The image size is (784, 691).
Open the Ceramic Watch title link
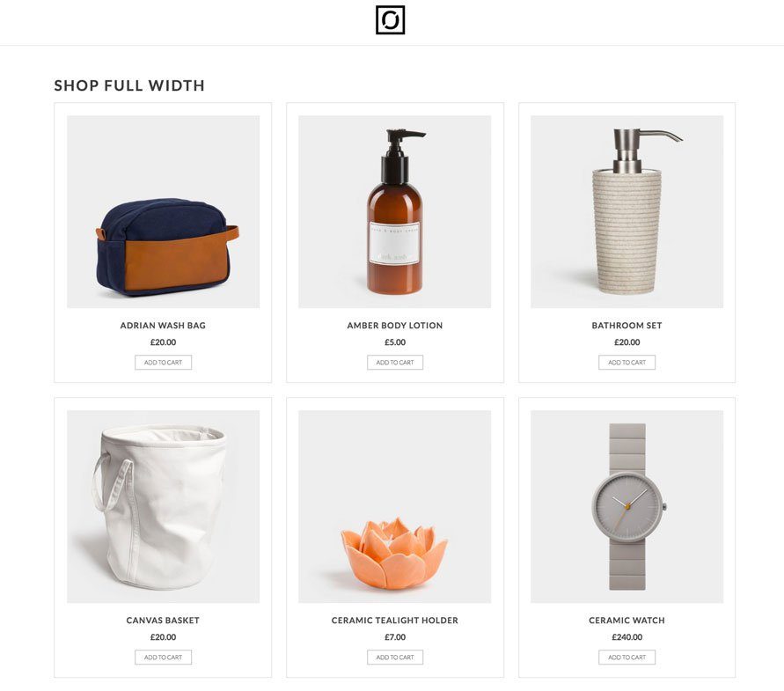[x=627, y=620]
